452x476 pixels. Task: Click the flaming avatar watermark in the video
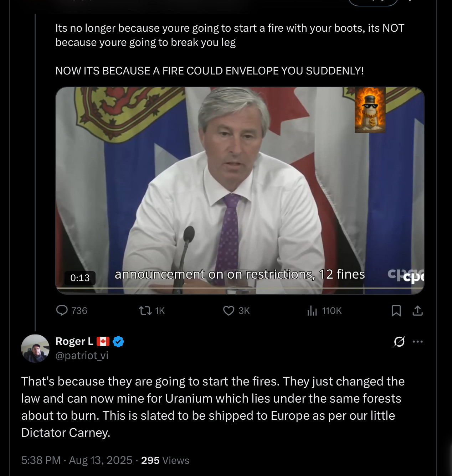click(370, 110)
